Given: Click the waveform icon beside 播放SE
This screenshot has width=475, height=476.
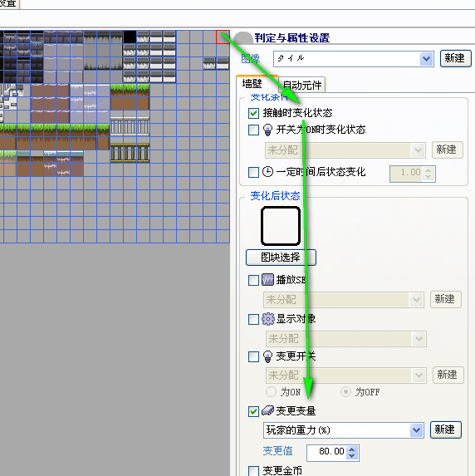Looking at the screenshot, I should click(267, 280).
